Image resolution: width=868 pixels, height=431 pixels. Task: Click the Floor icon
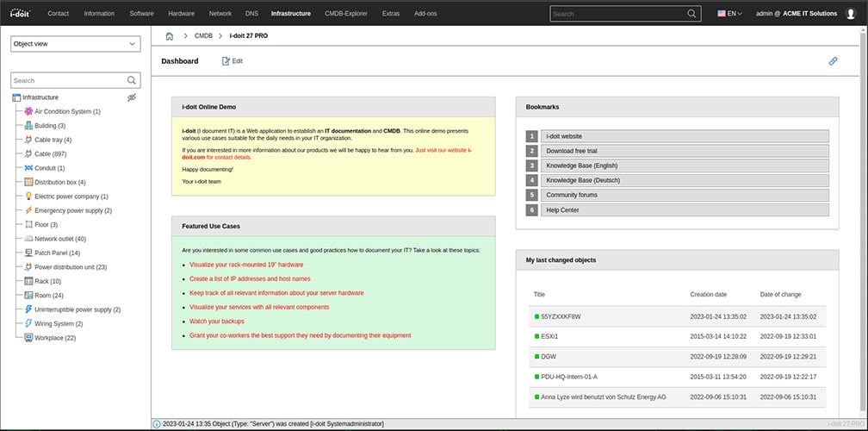click(x=28, y=224)
